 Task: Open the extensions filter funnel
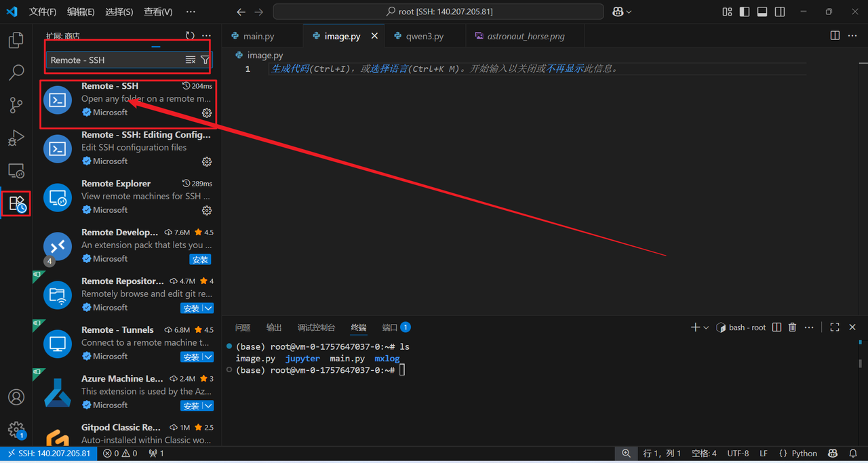click(x=205, y=60)
